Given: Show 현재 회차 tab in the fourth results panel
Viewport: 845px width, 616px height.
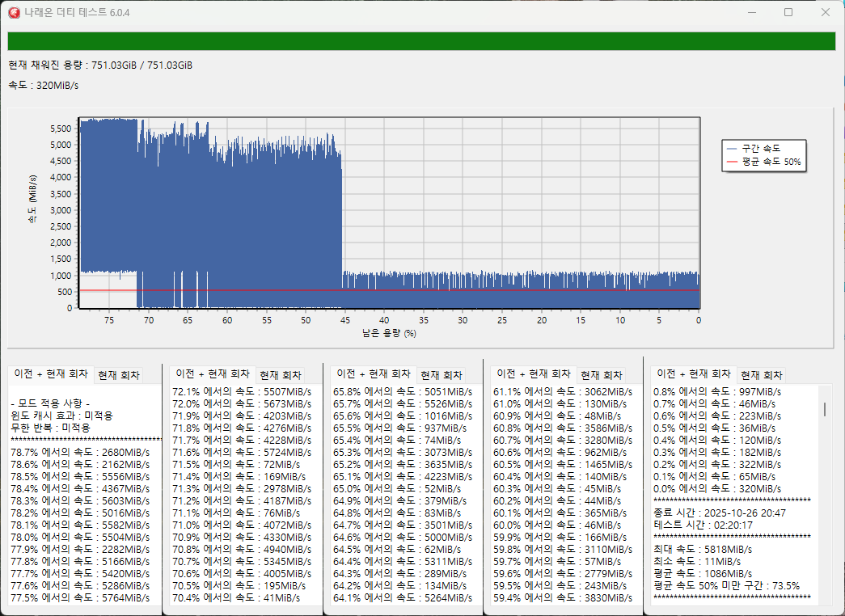Looking at the screenshot, I should (601, 375).
